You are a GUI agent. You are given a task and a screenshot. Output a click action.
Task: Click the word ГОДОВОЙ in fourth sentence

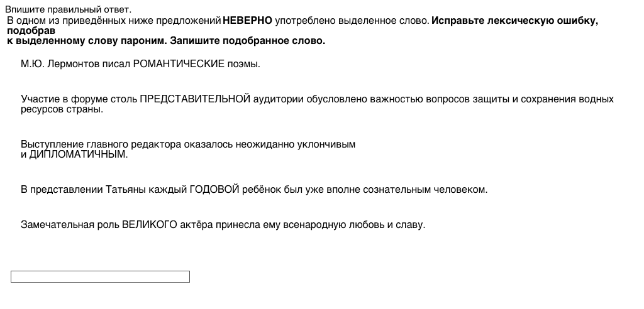[x=214, y=190]
